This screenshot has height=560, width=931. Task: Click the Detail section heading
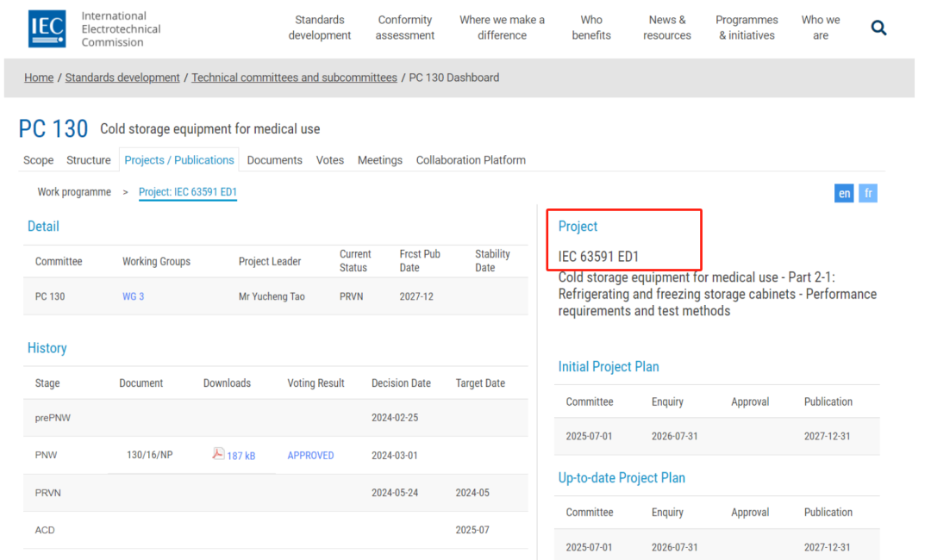[x=43, y=227]
